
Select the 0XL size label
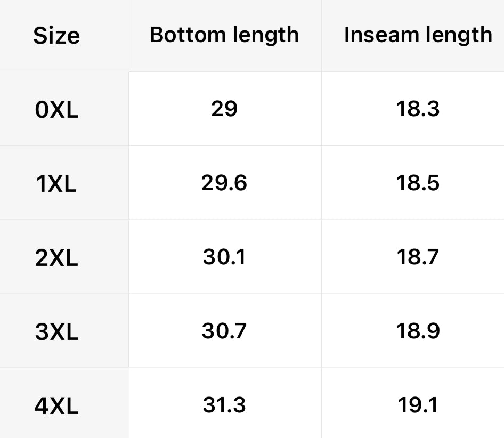click(x=56, y=110)
